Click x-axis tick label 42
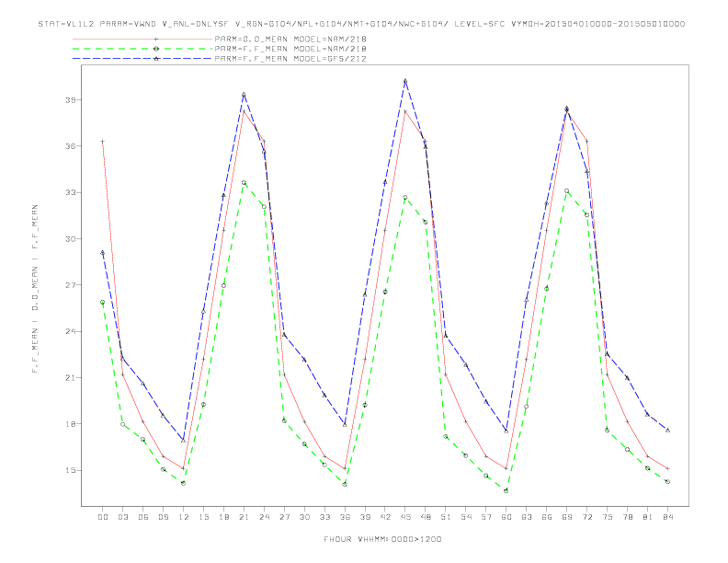This screenshot has height=563, width=728. click(x=385, y=517)
